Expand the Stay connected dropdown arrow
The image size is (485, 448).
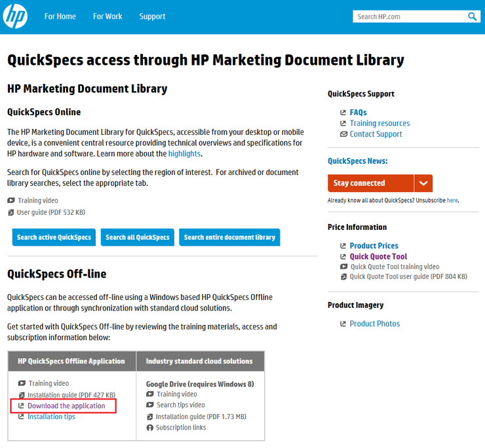(x=423, y=183)
